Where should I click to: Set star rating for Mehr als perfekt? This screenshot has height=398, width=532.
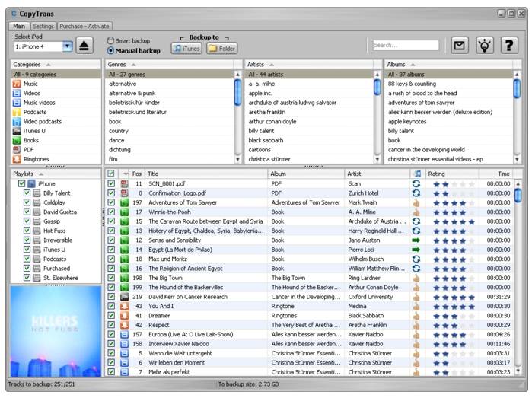[x=454, y=372]
